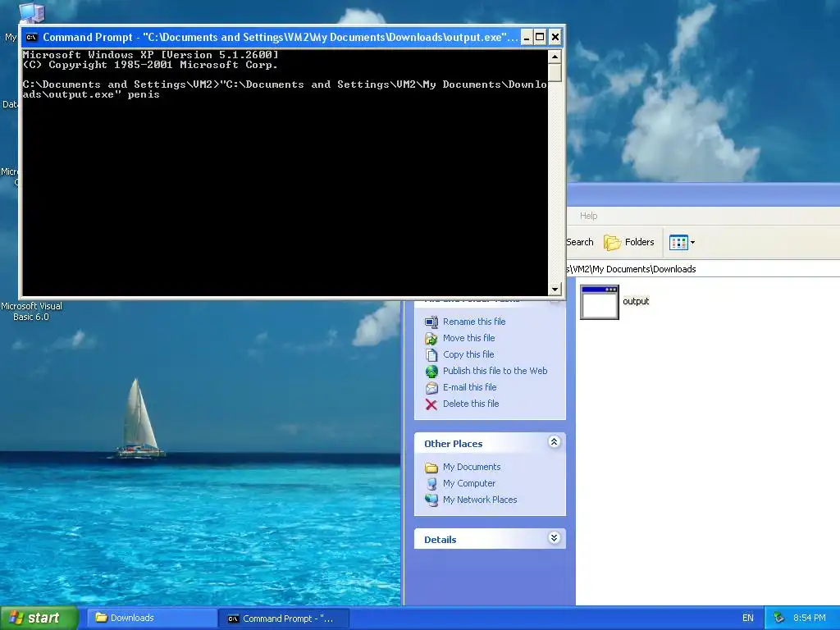Click Publish this file to the Web
840x630 pixels.
pyautogui.click(x=495, y=371)
